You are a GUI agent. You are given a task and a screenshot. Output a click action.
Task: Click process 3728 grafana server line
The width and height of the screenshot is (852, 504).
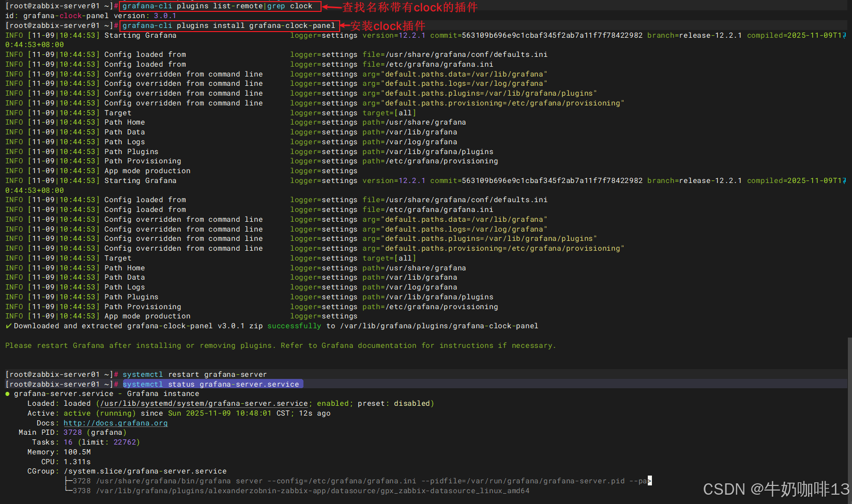pos(357,481)
